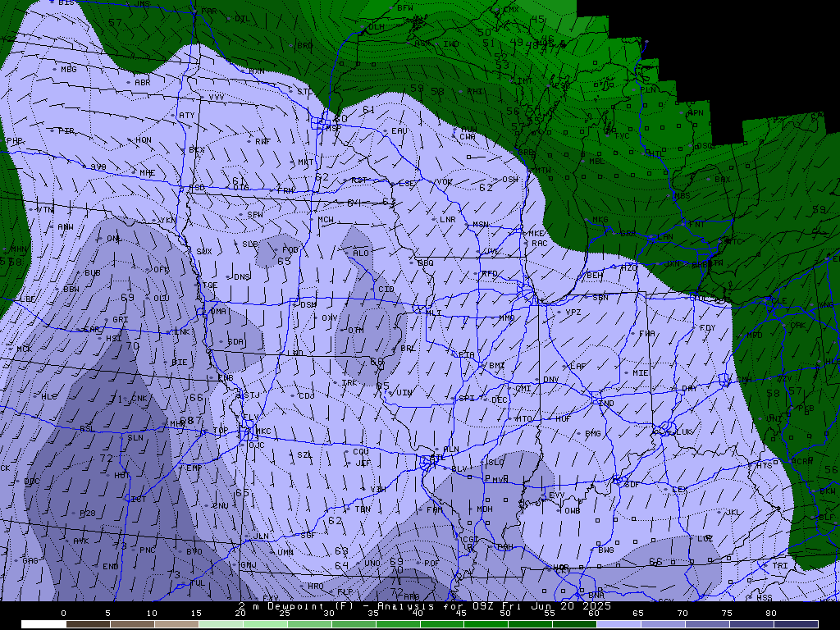Click the MLI station label
The width and height of the screenshot is (840, 630).
(x=433, y=313)
